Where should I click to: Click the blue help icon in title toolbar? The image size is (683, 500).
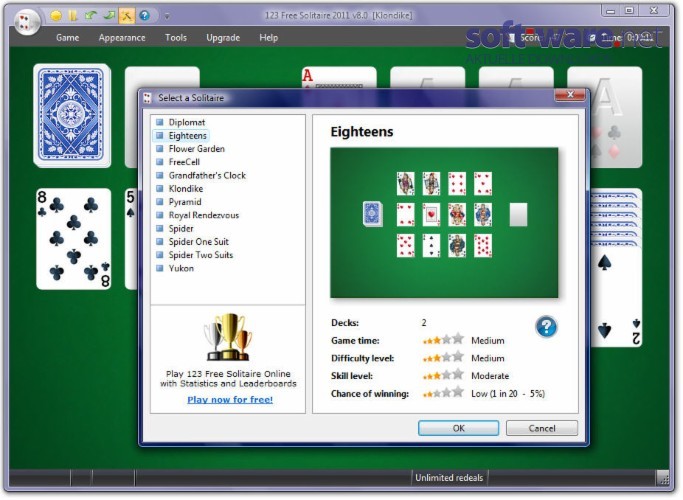pyautogui.click(x=144, y=16)
